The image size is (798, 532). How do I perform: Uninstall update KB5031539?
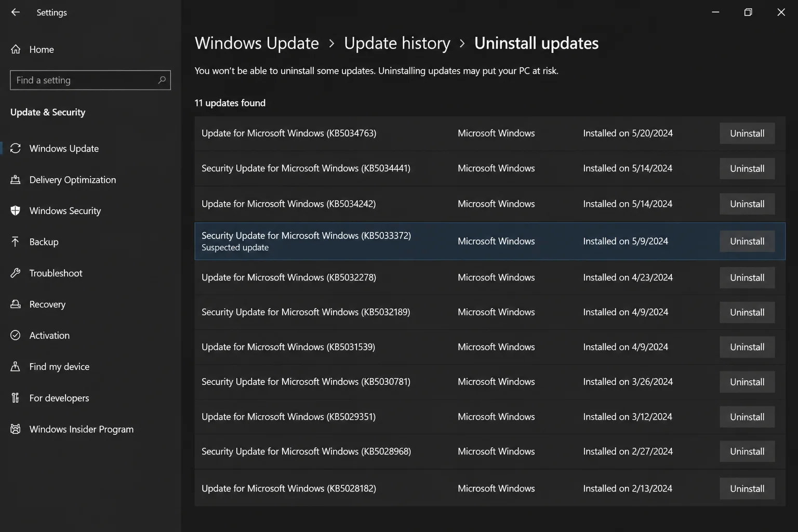coord(747,347)
